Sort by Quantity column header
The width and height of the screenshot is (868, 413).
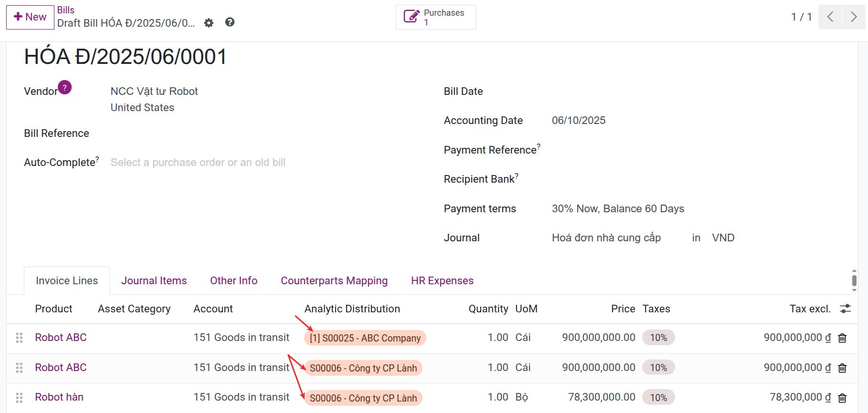[488, 309]
